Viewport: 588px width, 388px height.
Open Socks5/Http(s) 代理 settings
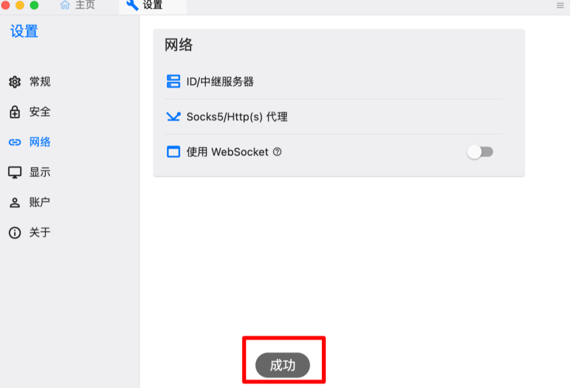click(x=333, y=117)
